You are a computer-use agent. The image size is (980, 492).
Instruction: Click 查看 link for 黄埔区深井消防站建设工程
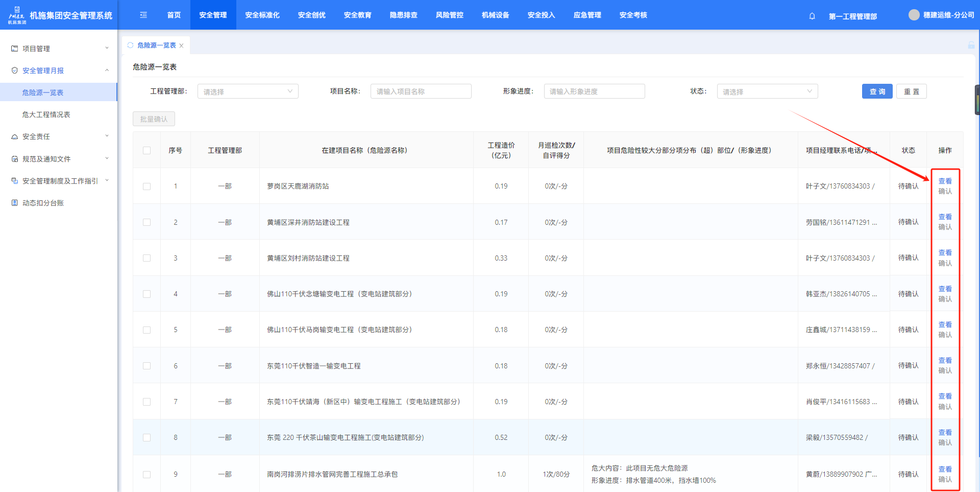click(x=945, y=217)
